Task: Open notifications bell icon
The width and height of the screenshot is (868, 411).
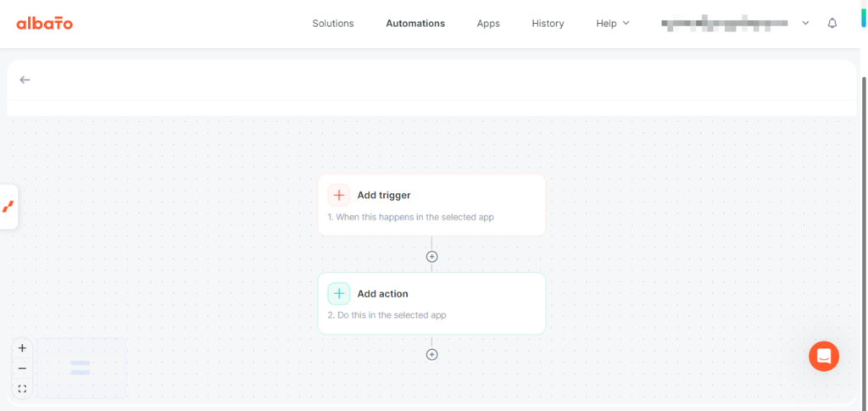Action: pos(832,23)
